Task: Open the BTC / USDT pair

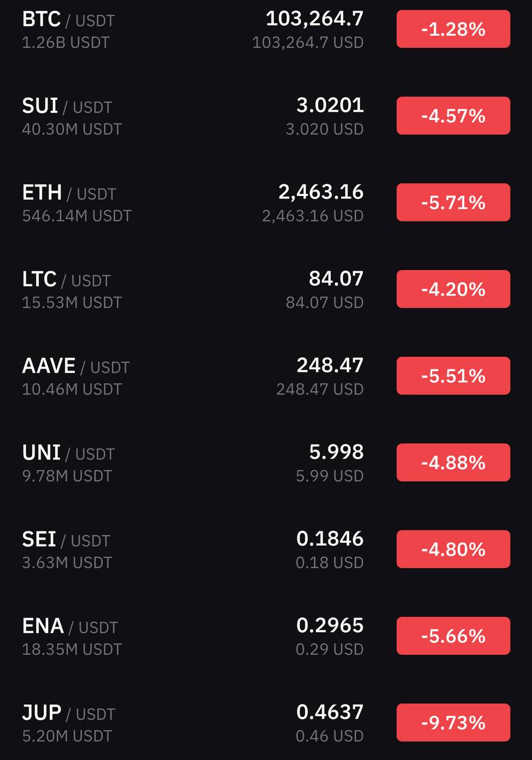Action: point(266,29)
